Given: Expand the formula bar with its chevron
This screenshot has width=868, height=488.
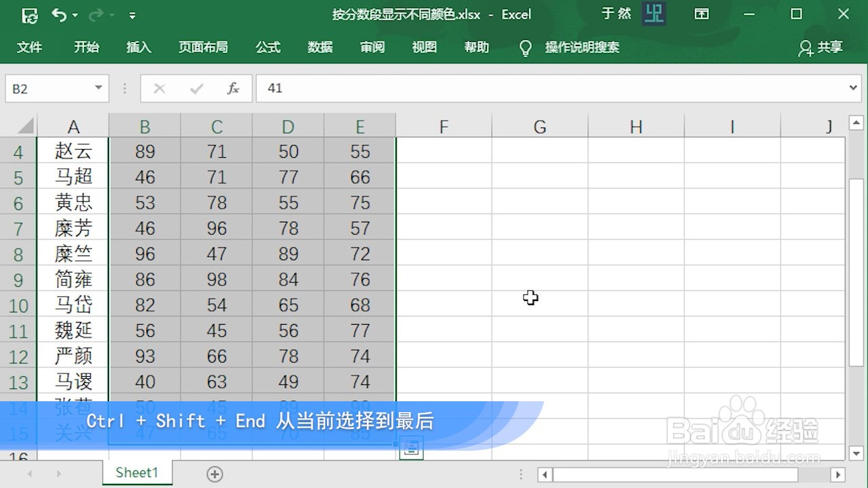Looking at the screenshot, I should click(x=854, y=88).
